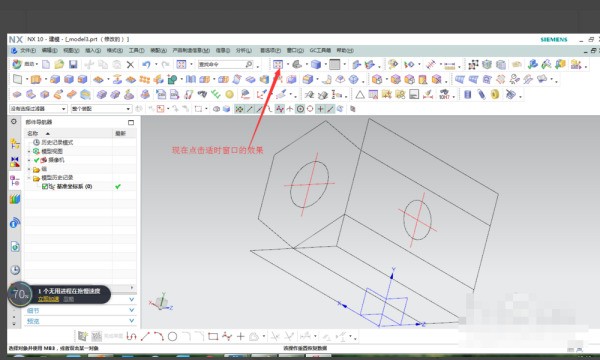Click the shaded blue cube rendering style icon

pyautogui.click(x=316, y=64)
